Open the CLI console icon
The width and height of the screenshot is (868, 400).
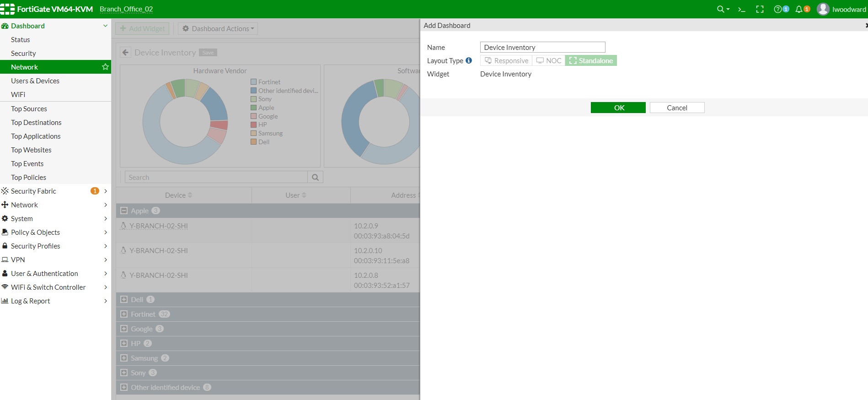pyautogui.click(x=741, y=9)
